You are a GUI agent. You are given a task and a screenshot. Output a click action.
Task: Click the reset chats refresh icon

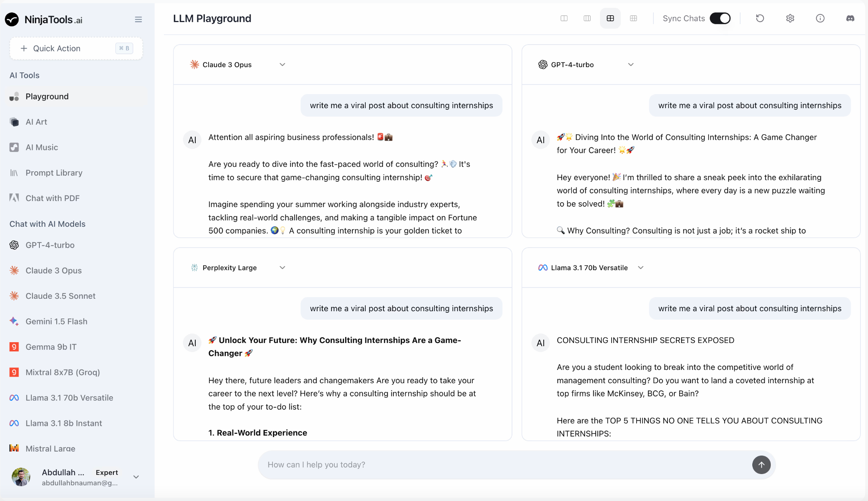point(760,18)
